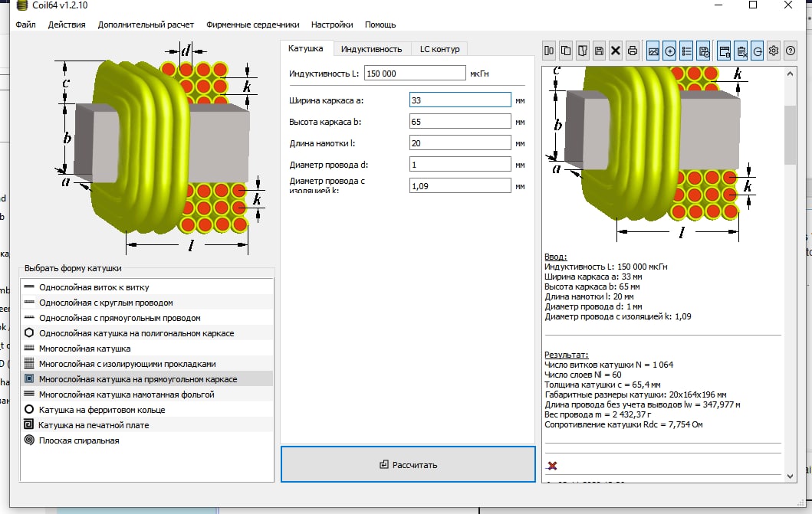Click 'Толщина катушки c = 65,4 мм' result
Screen dimensions: 812x514
pos(602,385)
